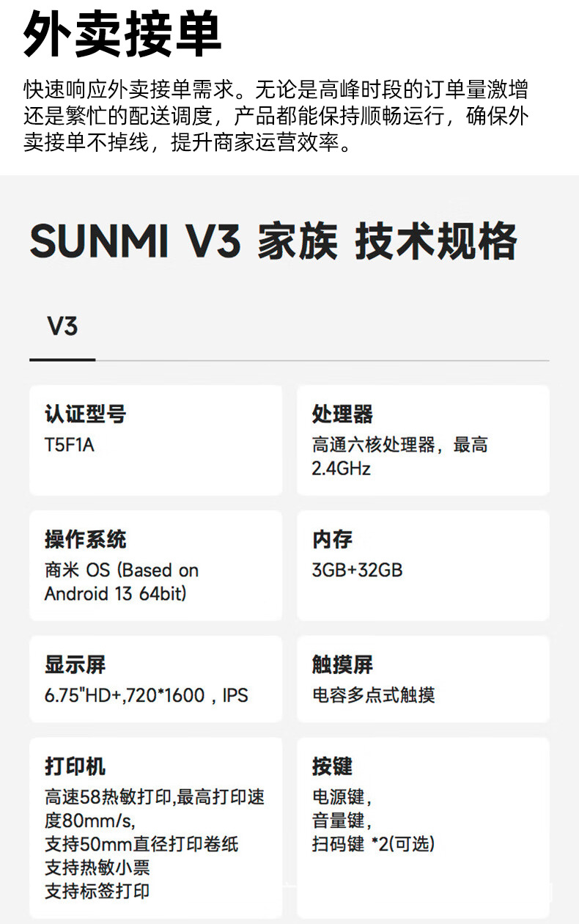Click the 高通六核处理器 description text
The image size is (579, 924).
click(x=399, y=456)
